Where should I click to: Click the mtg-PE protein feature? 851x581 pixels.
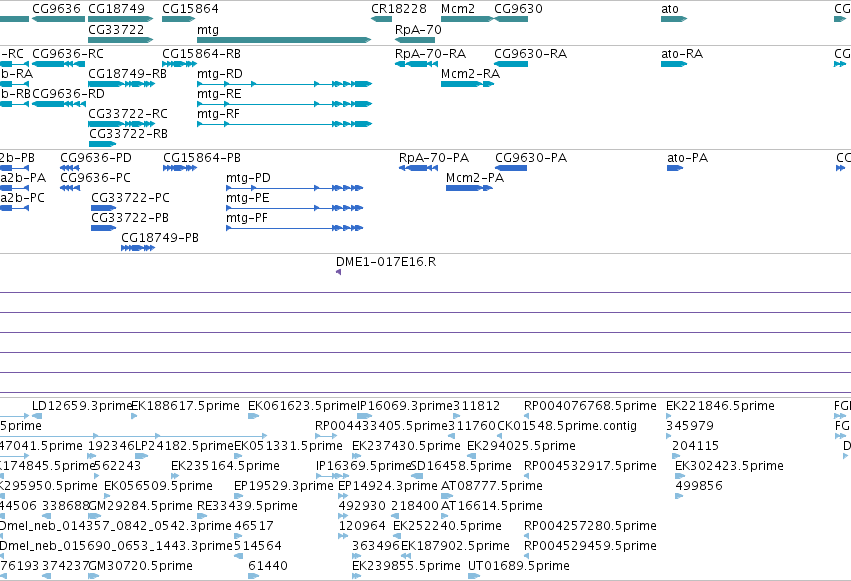pyautogui.click(x=295, y=208)
